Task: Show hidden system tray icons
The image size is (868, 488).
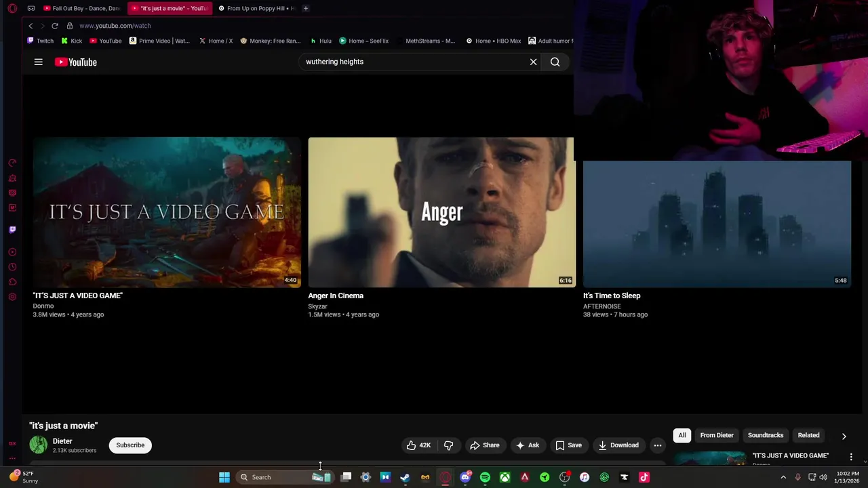Action: (x=783, y=477)
